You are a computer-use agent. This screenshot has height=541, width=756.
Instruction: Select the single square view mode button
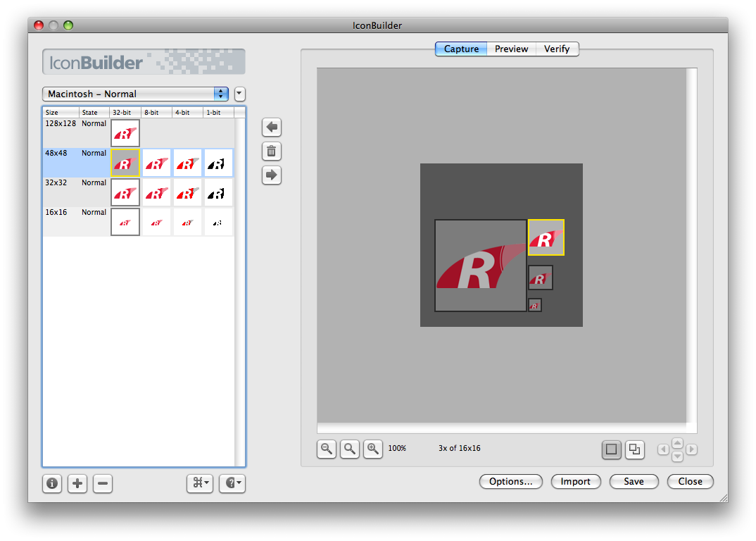pos(612,450)
